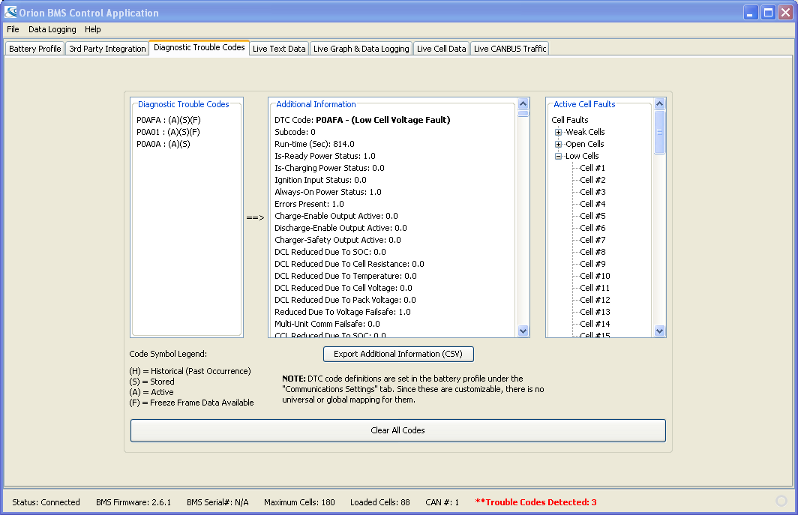Select Cell #5 in Low Cells list
Viewport: 798px width, 515px height.
pos(592,216)
